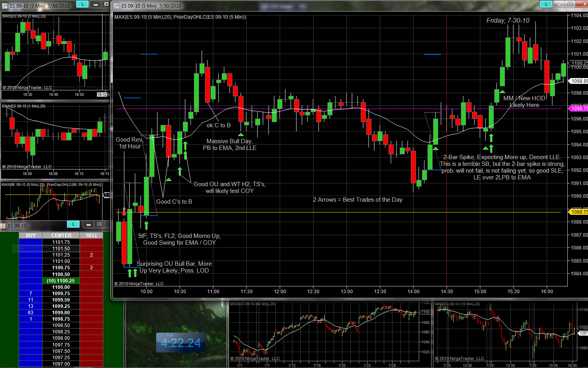The width and height of the screenshot is (588, 368).
Task: Select the green triangle above MM / New HOD text
Action: (502, 92)
